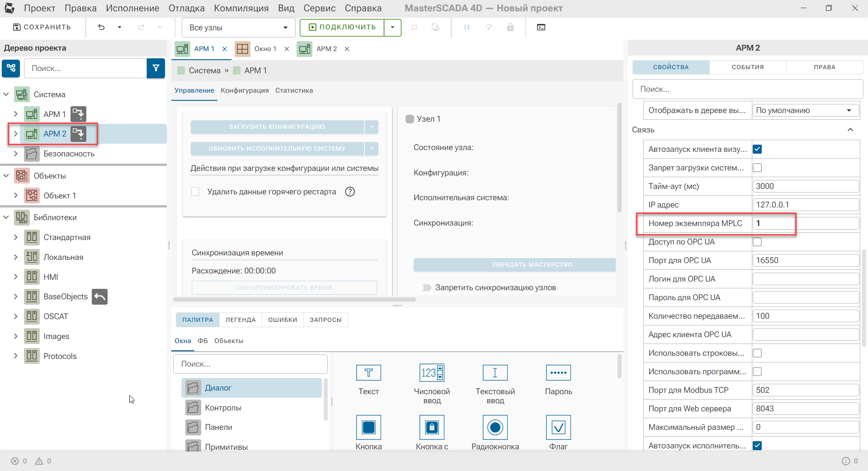Viewport: 868px width, 471px height.
Task: Click the palette controls vertical scrollbar
Action: click(619, 366)
